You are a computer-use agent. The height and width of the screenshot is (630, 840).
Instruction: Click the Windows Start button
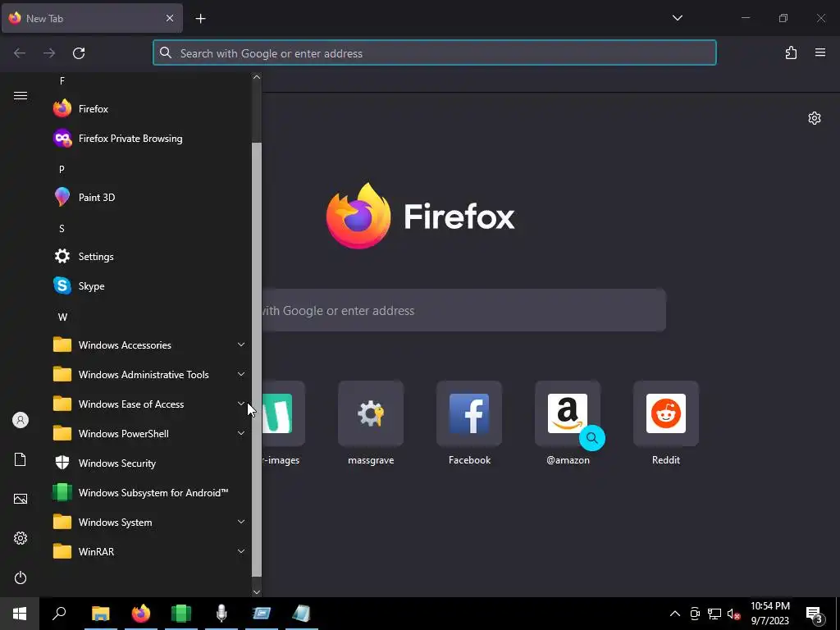[x=20, y=614]
